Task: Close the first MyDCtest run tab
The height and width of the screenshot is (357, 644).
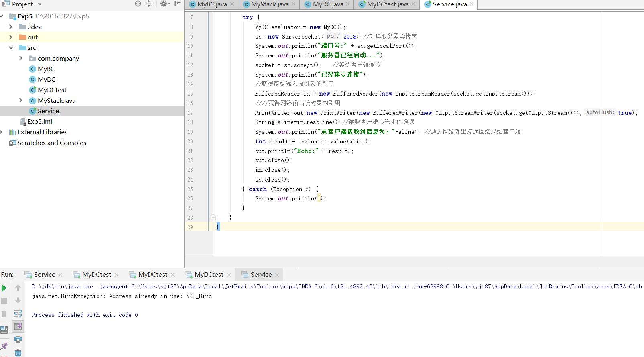Action: pyautogui.click(x=117, y=275)
